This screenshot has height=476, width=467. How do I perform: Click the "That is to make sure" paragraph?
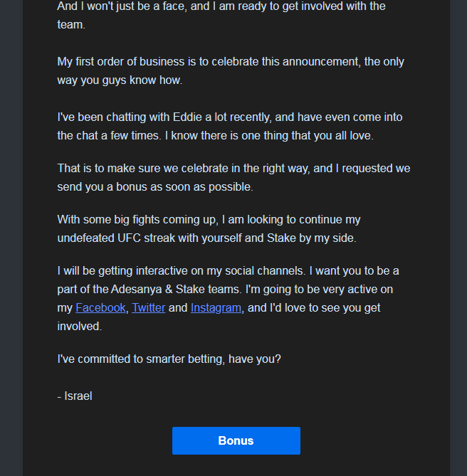233,177
